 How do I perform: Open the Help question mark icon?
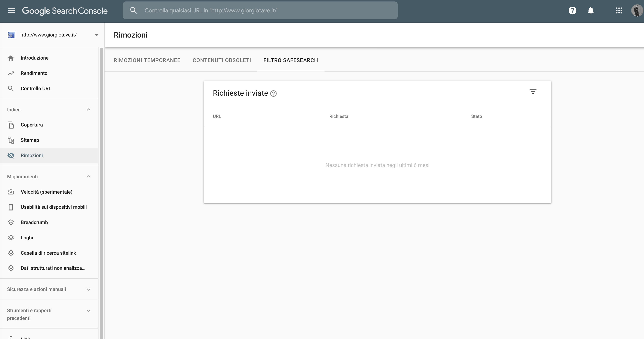[572, 10]
